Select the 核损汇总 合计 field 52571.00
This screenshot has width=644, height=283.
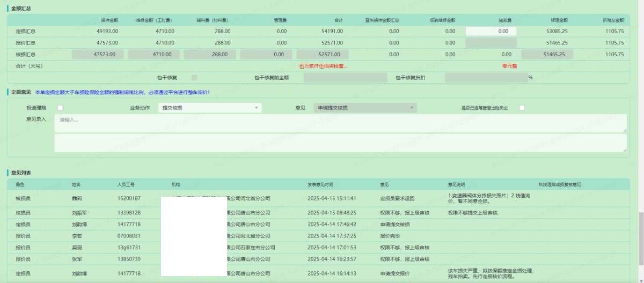coord(322,54)
